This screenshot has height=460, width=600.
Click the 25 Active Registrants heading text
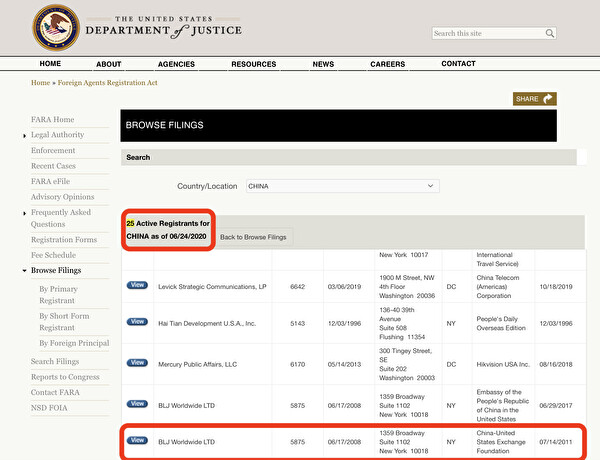pyautogui.click(x=168, y=230)
